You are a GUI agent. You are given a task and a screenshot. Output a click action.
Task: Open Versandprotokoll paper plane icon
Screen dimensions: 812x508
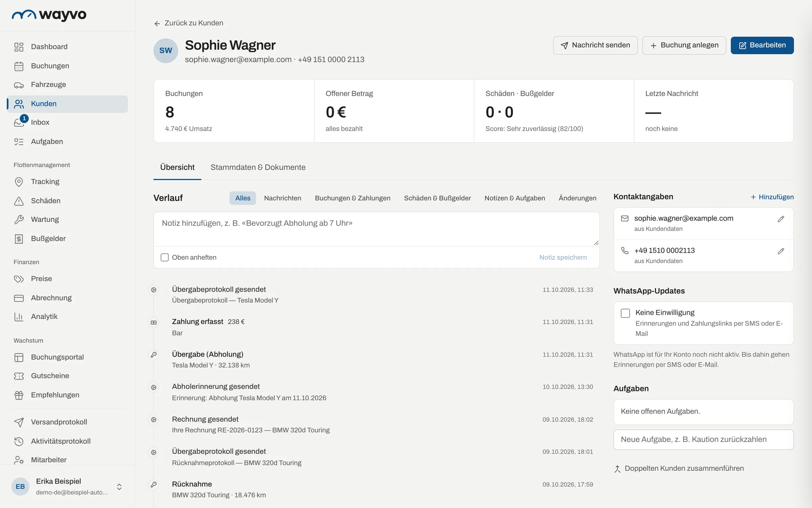19,422
